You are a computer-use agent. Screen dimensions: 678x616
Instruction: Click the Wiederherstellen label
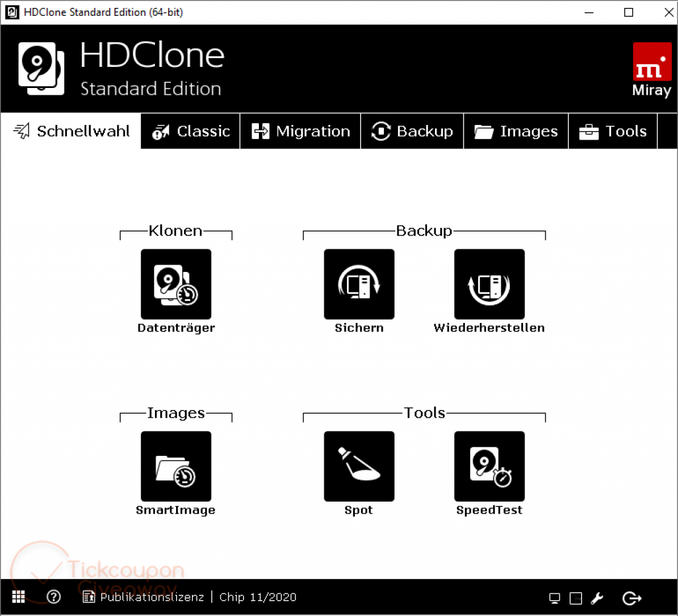489,328
